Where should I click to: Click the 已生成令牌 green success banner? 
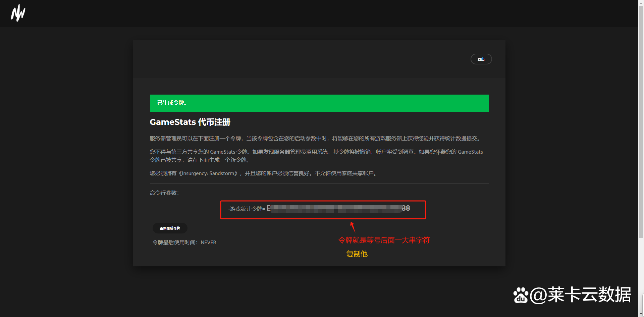click(319, 103)
